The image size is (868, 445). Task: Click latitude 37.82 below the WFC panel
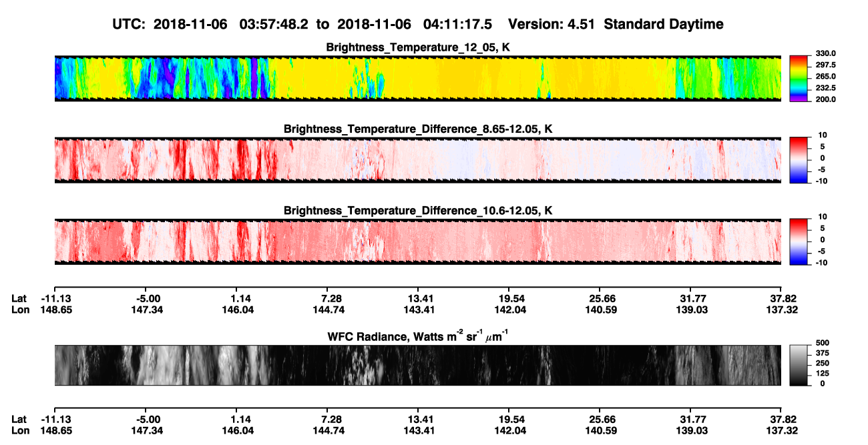tap(784, 419)
